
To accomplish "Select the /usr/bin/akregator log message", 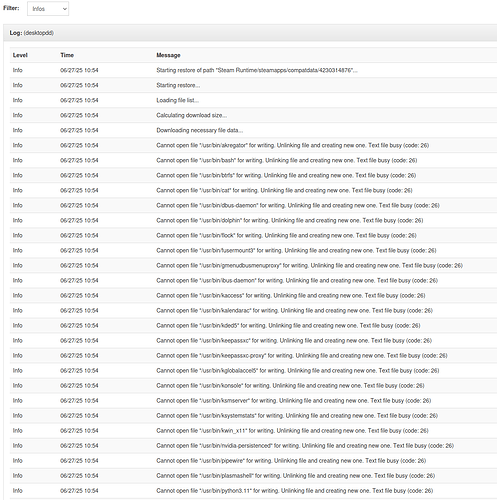I will coord(292,145).
